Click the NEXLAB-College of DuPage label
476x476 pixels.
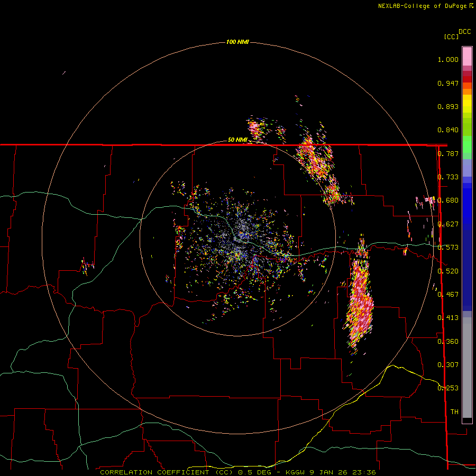[422, 6]
